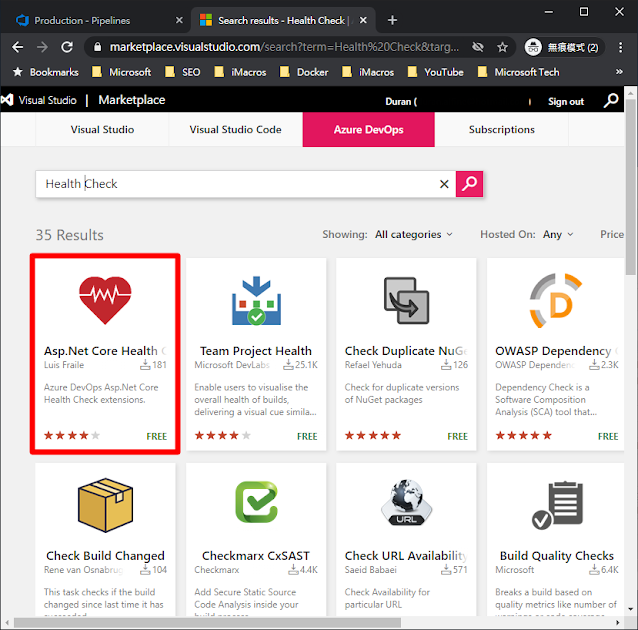Open the Microsoft Tech bookmarks folder

[519, 72]
